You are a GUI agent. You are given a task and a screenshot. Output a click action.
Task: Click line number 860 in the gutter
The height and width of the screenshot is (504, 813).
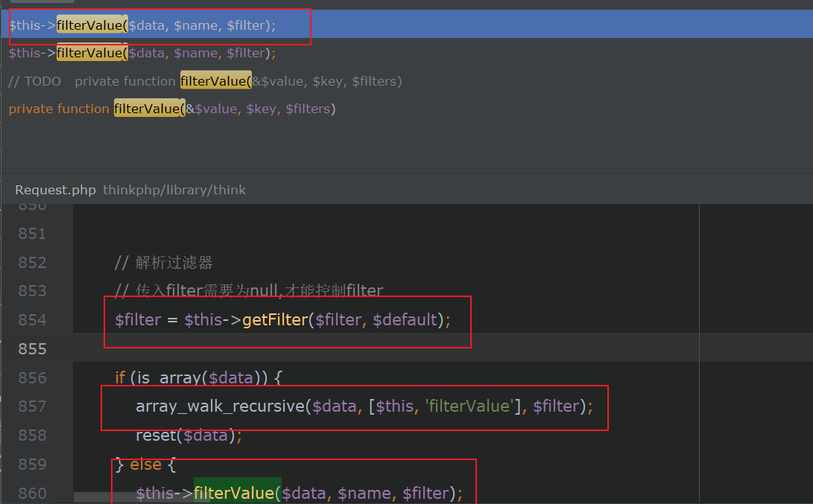pos(32,493)
